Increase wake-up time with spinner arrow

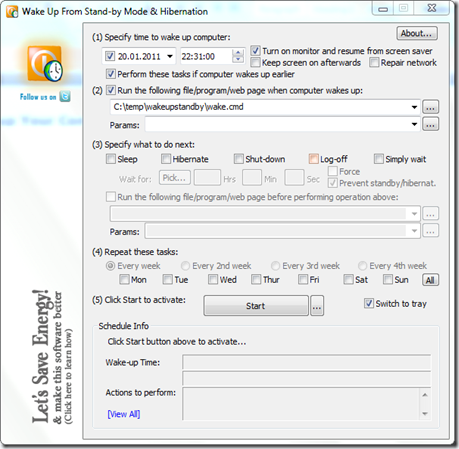238,53
